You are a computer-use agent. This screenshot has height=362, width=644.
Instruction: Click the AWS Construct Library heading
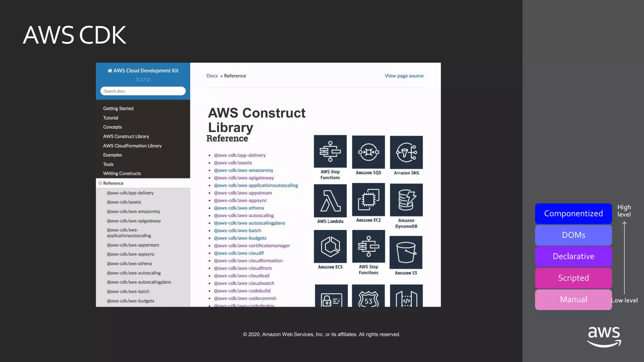[x=257, y=120]
